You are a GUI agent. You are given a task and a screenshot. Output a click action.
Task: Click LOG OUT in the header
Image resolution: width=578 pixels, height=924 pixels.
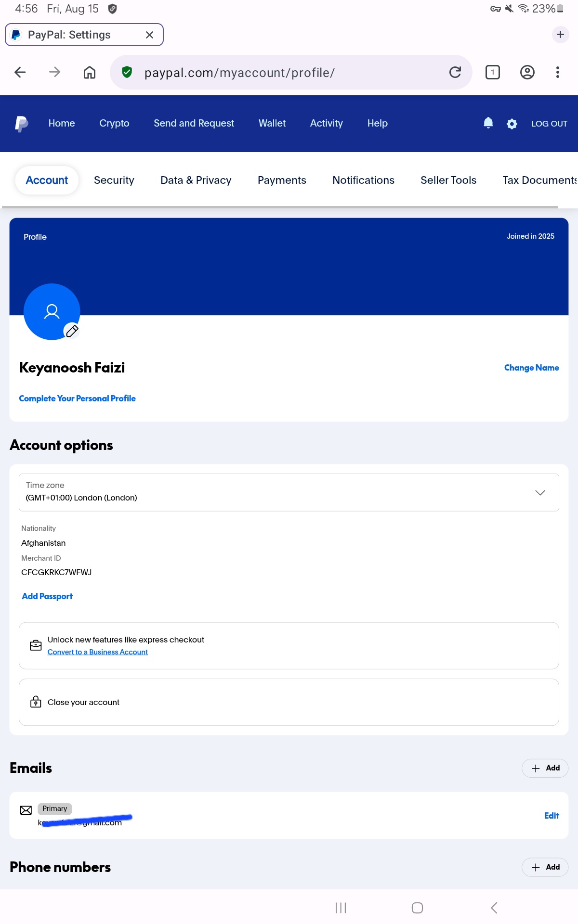pyautogui.click(x=549, y=124)
